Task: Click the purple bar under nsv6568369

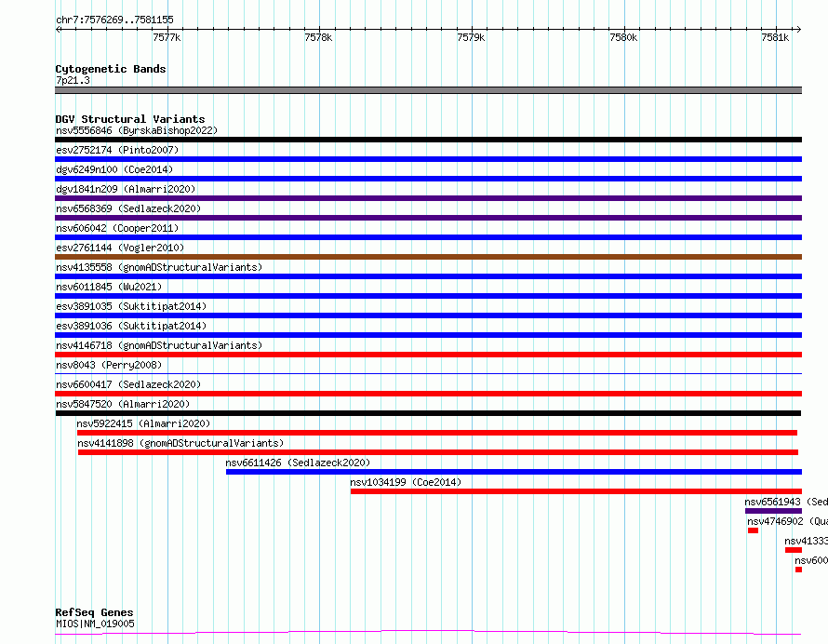Action: click(428, 218)
